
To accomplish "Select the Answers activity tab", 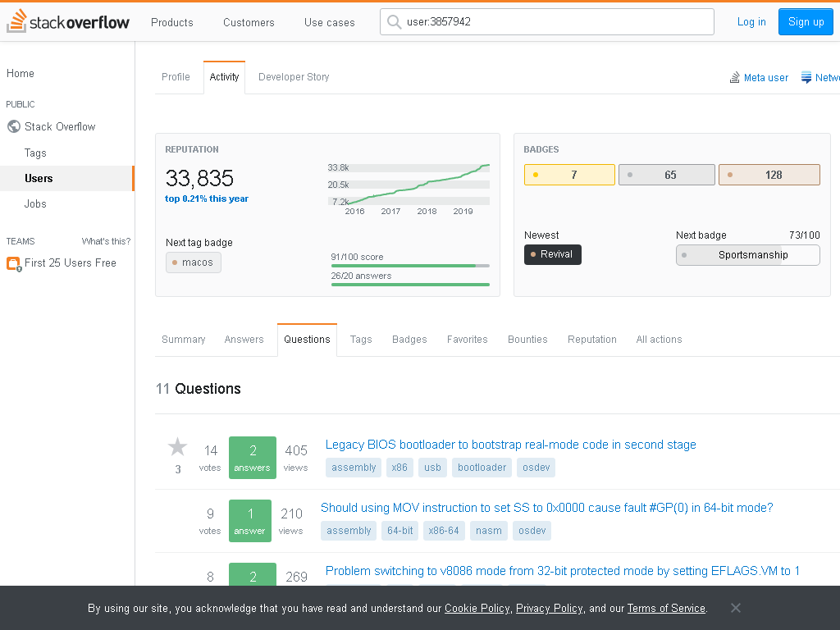I will tap(244, 340).
